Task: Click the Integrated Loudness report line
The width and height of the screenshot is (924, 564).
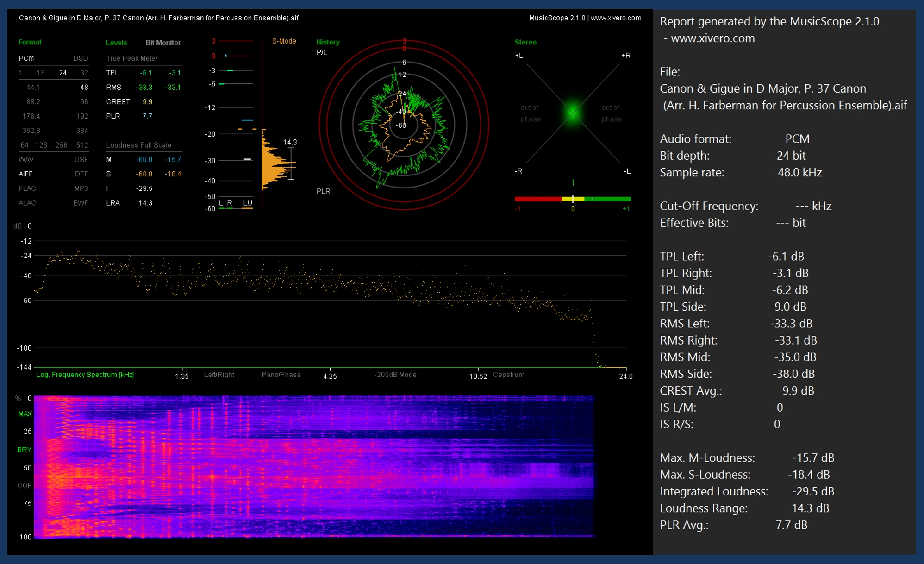Action: pos(747,491)
